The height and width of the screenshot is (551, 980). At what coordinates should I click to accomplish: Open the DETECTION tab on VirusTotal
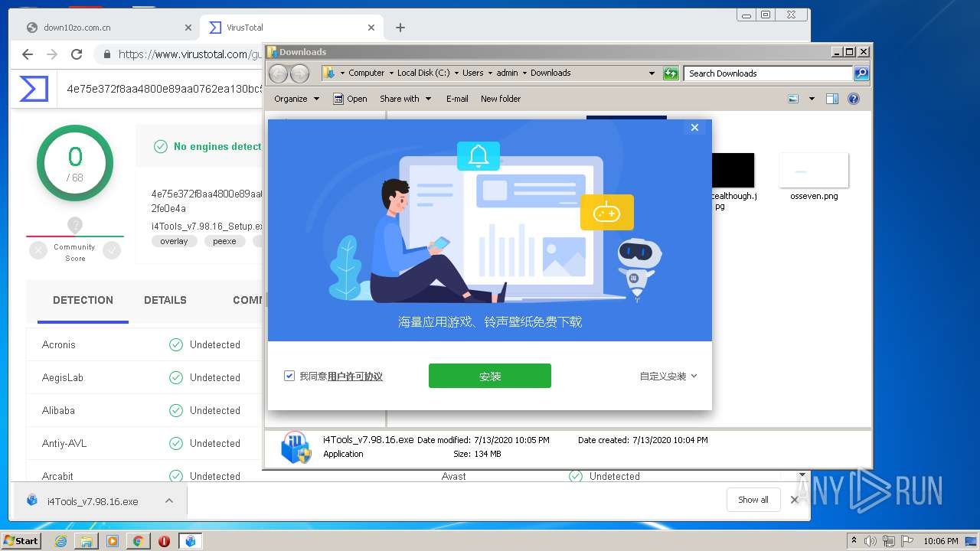click(x=83, y=300)
